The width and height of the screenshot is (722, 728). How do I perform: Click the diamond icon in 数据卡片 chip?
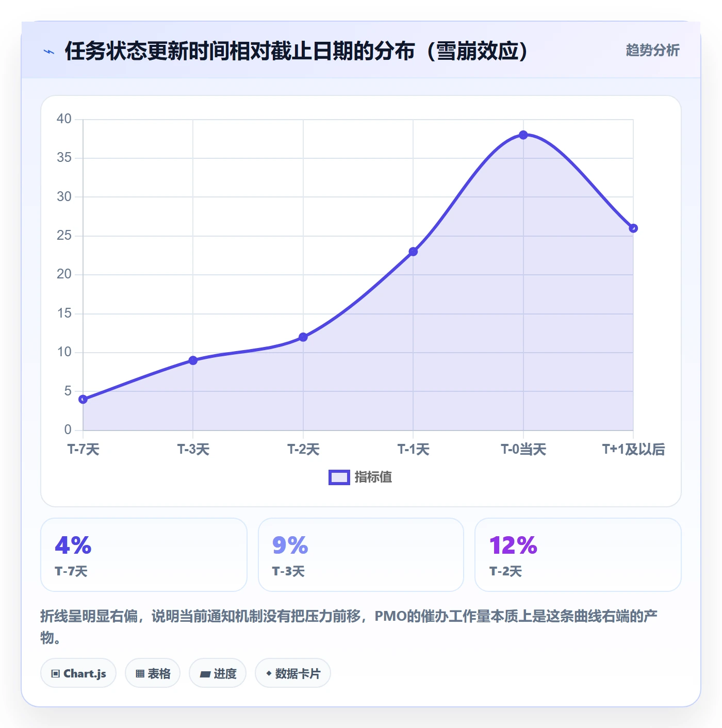[x=269, y=673]
